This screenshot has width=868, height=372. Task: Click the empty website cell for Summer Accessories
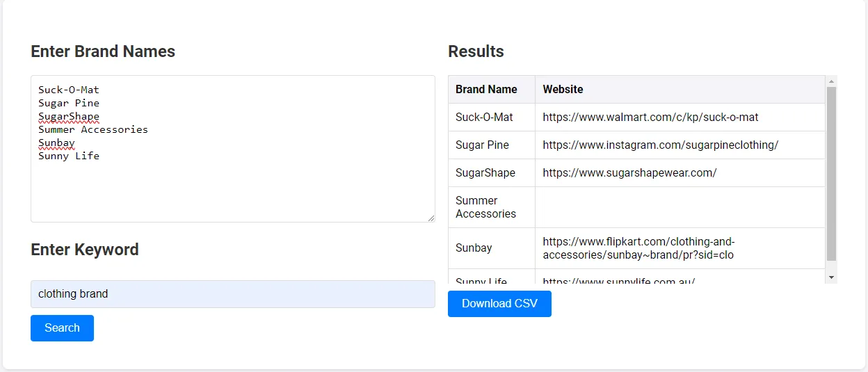click(679, 207)
